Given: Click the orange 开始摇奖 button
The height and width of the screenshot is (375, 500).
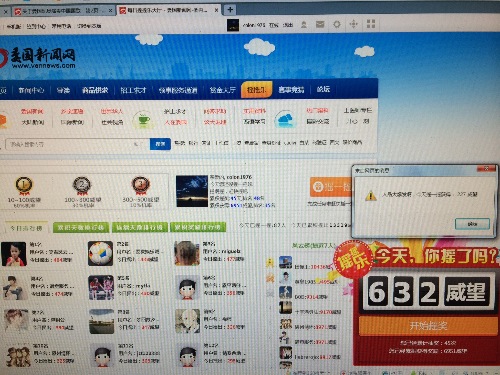Looking at the screenshot, I should coord(428,325).
